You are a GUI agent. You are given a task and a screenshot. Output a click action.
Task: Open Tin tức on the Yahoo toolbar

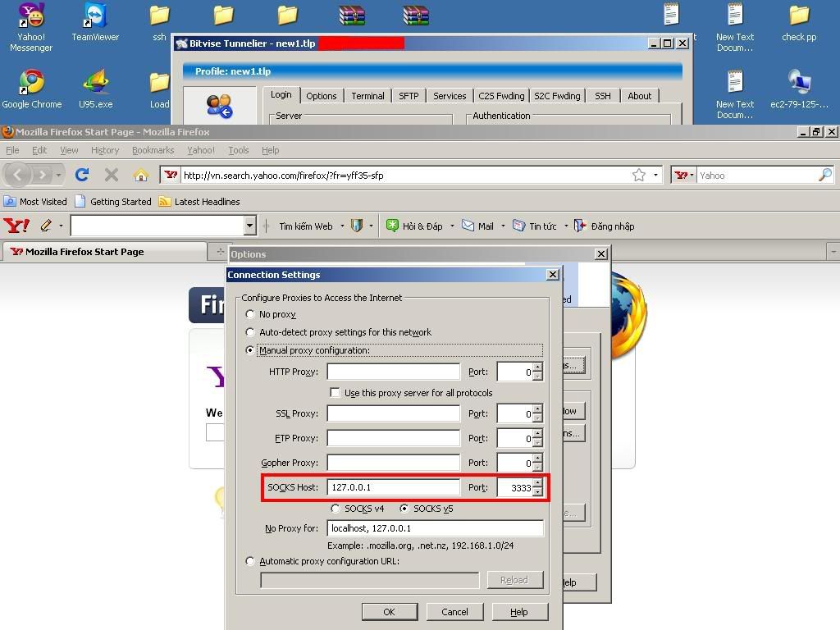point(535,226)
